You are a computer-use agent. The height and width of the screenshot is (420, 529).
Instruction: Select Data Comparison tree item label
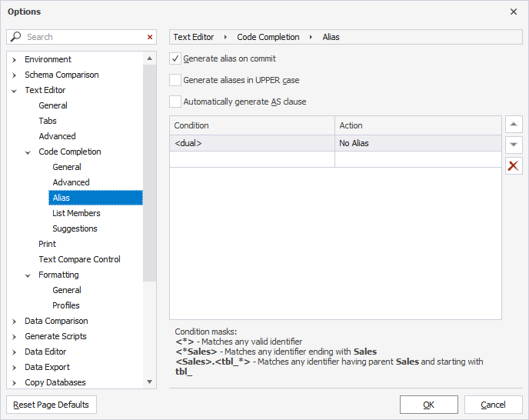click(x=56, y=321)
